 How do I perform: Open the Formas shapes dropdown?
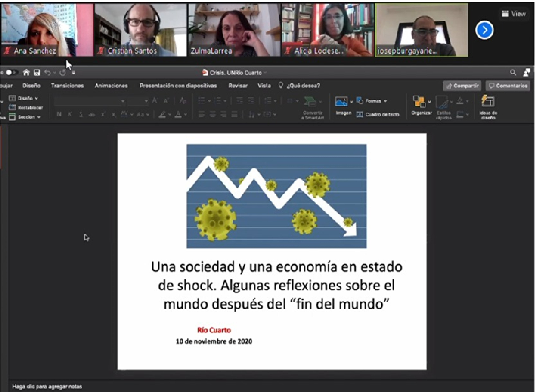[x=372, y=101]
